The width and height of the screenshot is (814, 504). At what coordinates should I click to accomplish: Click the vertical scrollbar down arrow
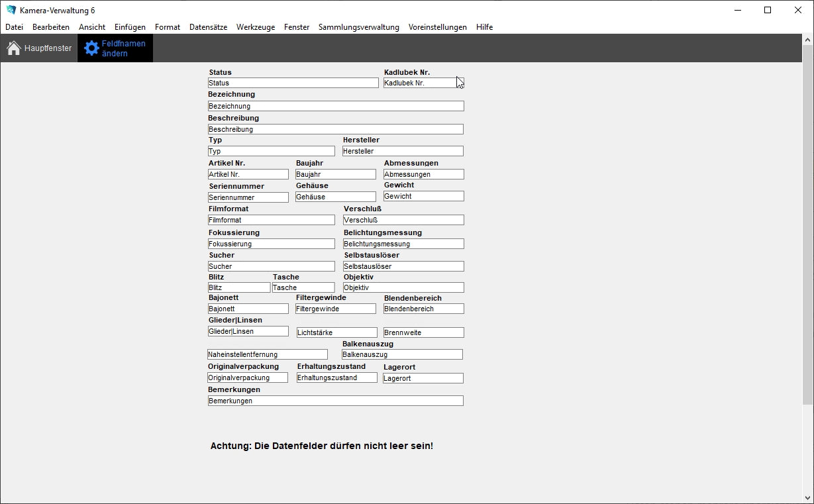click(x=807, y=498)
